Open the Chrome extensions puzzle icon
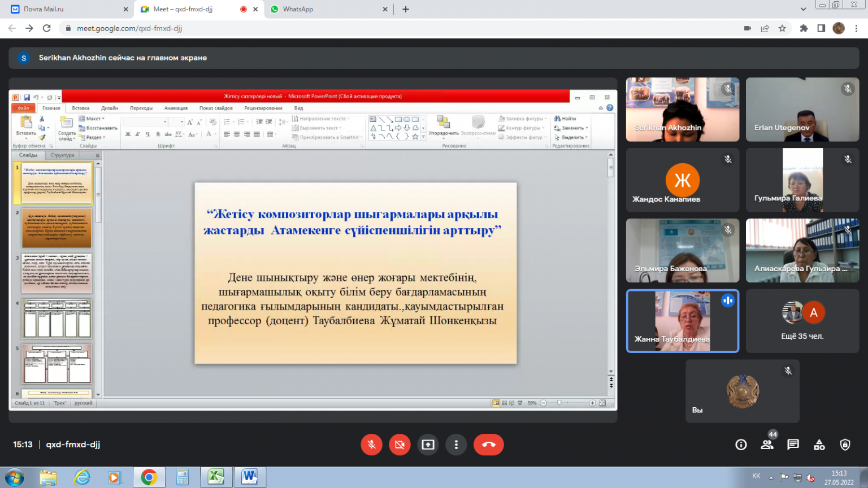This screenshot has height=488, width=868. click(x=804, y=28)
